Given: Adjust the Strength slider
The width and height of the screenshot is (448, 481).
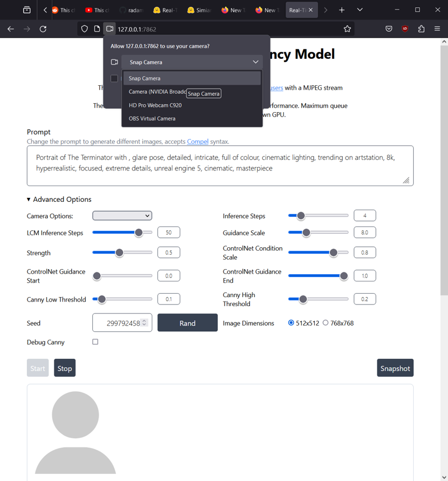Looking at the screenshot, I should [122, 252].
